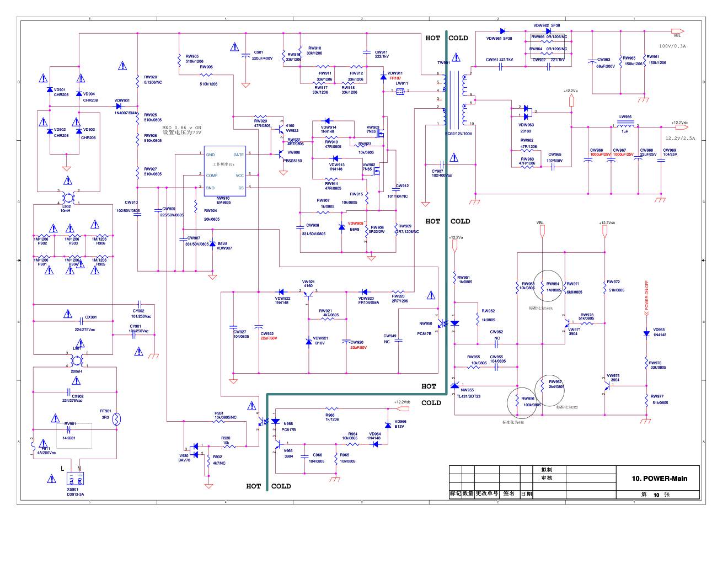Click the RV901 varistor label

pyautogui.click(x=70, y=424)
